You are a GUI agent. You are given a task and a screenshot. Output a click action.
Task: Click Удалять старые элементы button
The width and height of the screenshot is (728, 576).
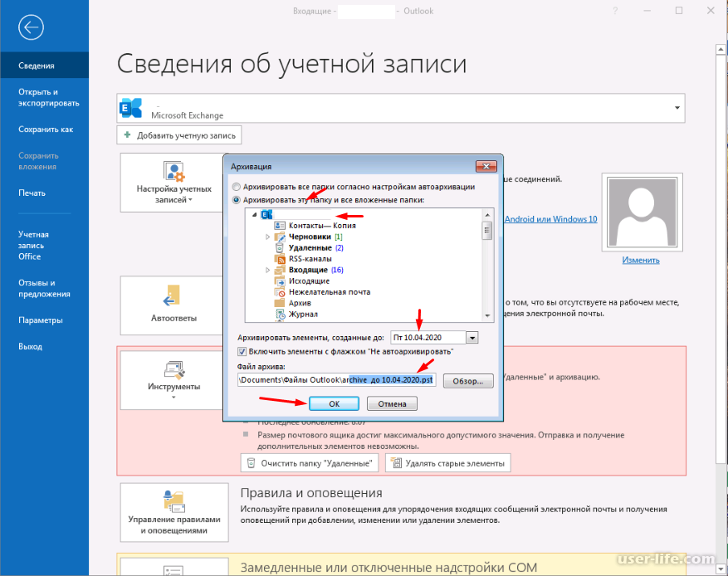[x=448, y=463]
